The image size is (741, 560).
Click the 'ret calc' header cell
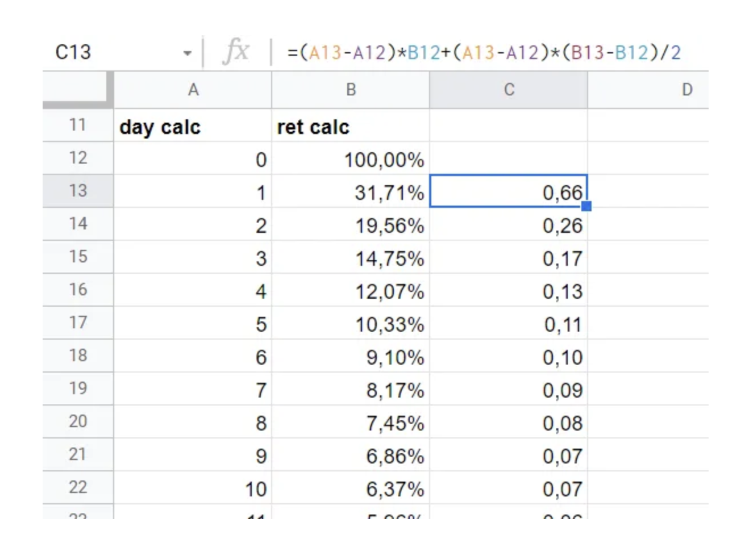point(351,126)
